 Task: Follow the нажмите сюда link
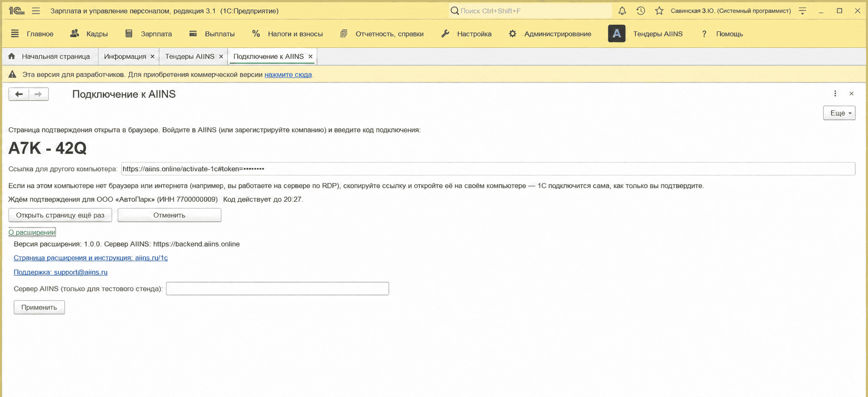point(288,74)
